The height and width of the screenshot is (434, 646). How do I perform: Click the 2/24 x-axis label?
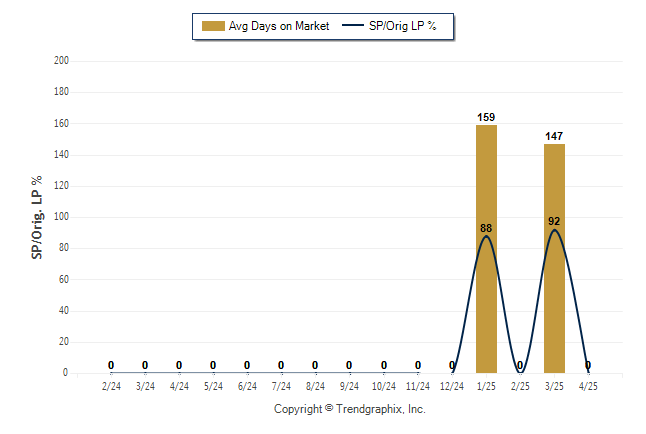point(111,386)
